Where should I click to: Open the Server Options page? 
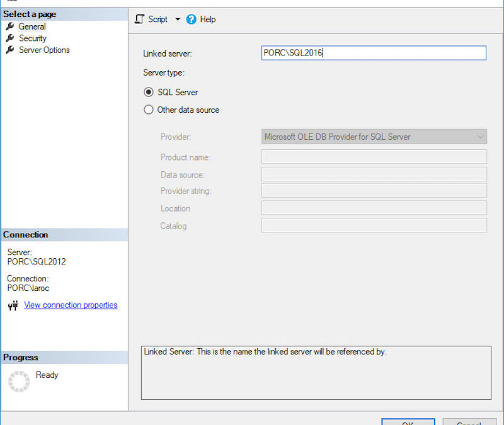pyautogui.click(x=44, y=50)
